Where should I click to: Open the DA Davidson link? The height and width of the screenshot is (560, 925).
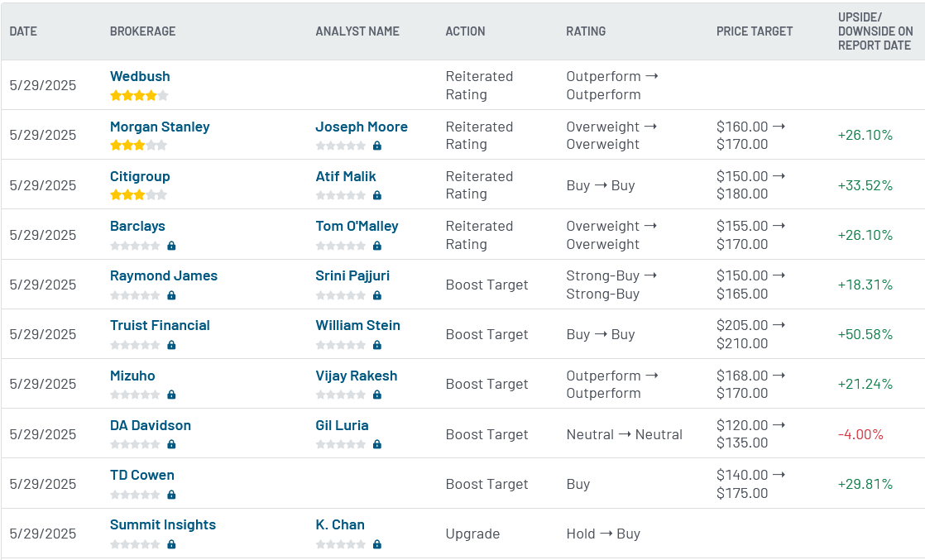(150, 425)
